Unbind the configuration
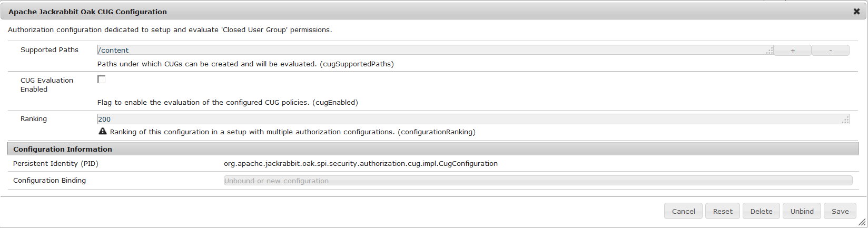This screenshot has width=868, height=228. (802, 211)
